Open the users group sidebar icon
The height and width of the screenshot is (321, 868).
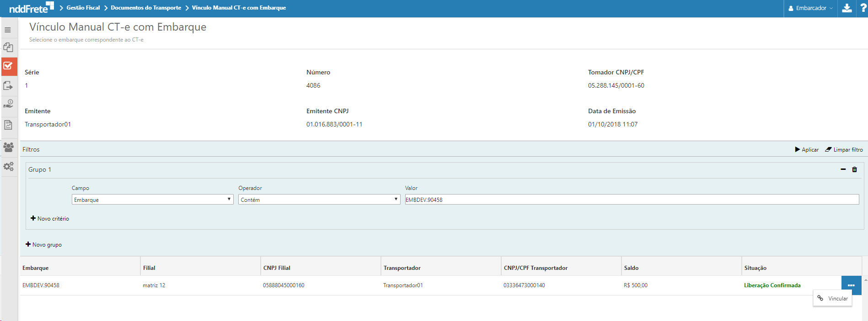pyautogui.click(x=8, y=147)
